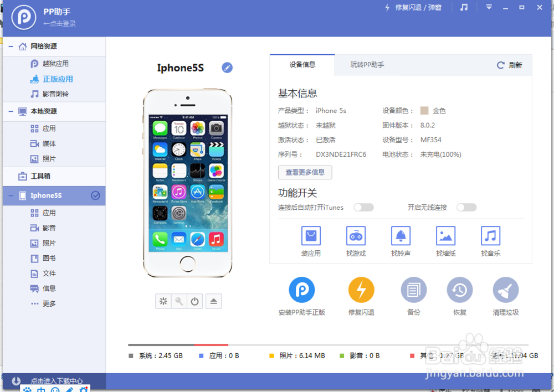
Task: Click the 中 input method indicator
Action: click(41, 389)
